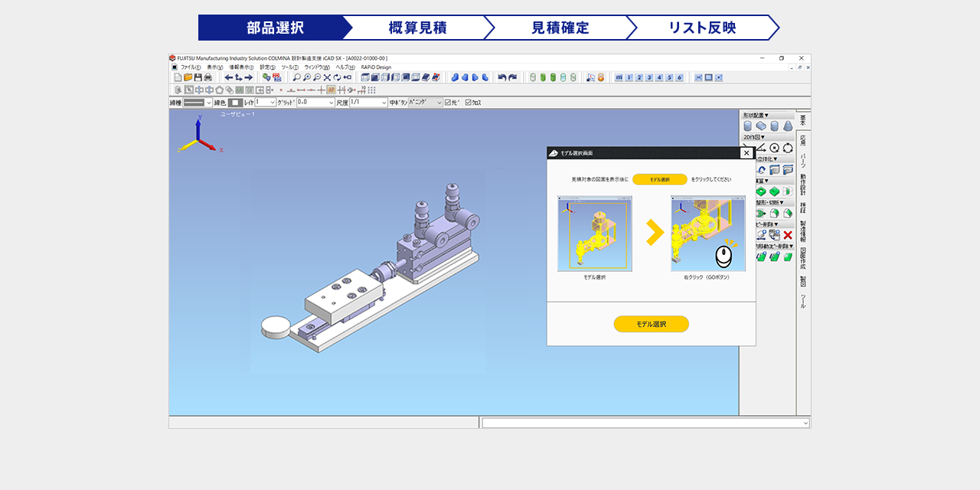Open the 尺度 scale dropdown
Image resolution: width=980 pixels, height=490 pixels.
[x=368, y=102]
